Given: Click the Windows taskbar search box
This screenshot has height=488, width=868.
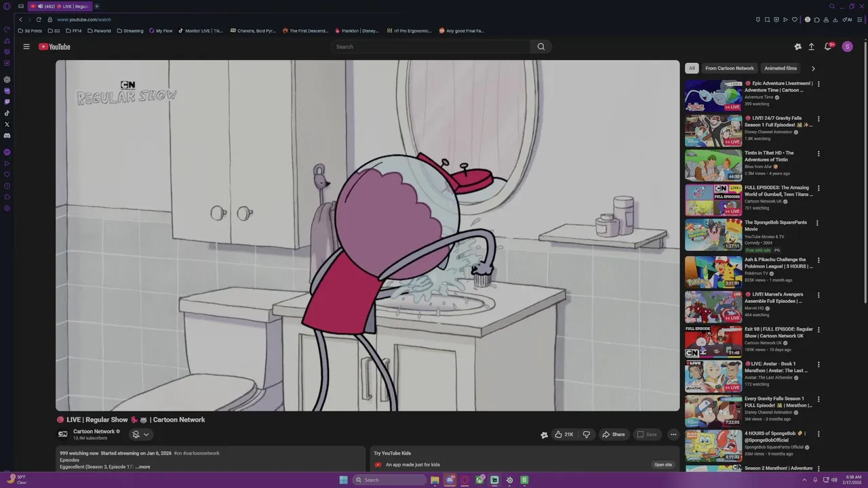Looking at the screenshot, I should pos(389,480).
